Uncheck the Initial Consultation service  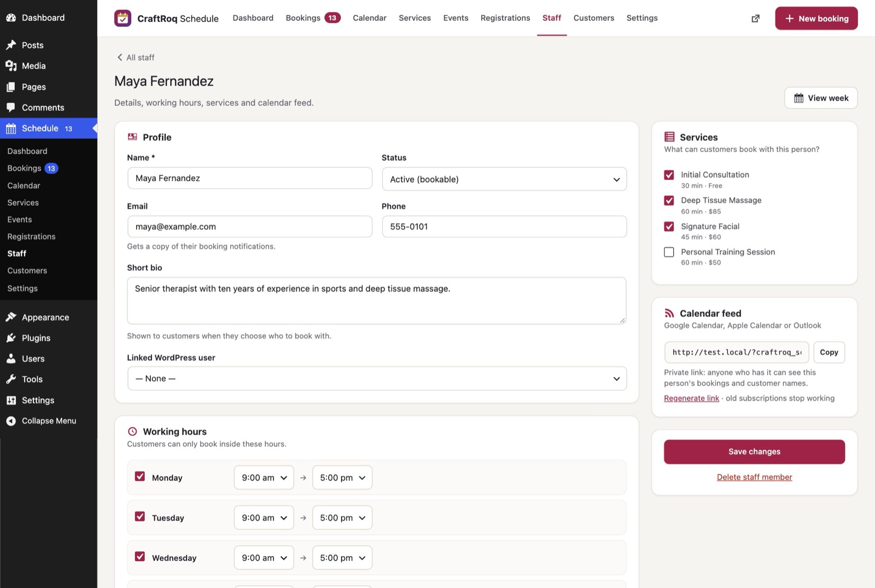pyautogui.click(x=669, y=175)
